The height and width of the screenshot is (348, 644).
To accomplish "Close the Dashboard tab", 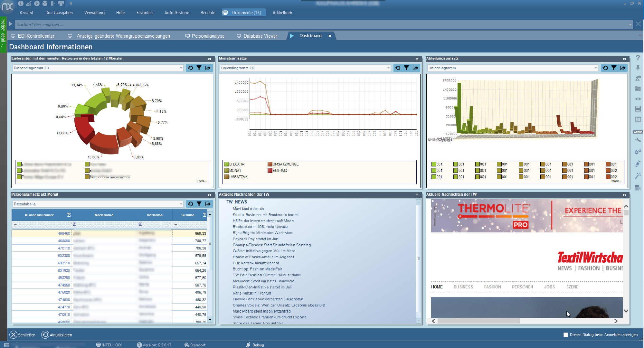I will 330,36.
